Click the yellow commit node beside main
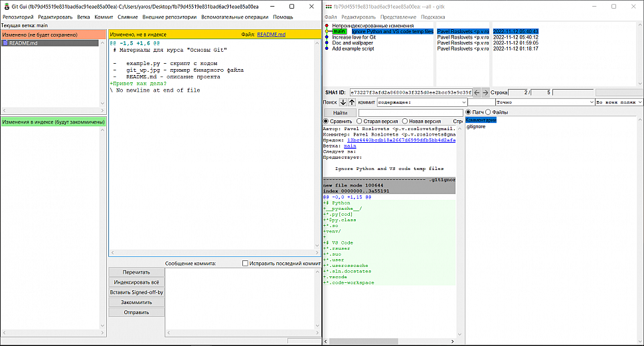The image size is (644, 346). point(327,31)
